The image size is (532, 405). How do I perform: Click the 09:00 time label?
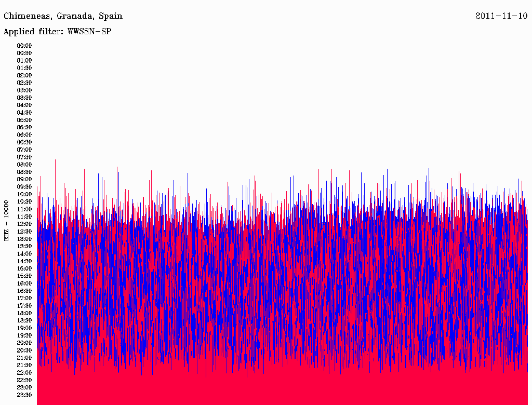tap(24, 179)
